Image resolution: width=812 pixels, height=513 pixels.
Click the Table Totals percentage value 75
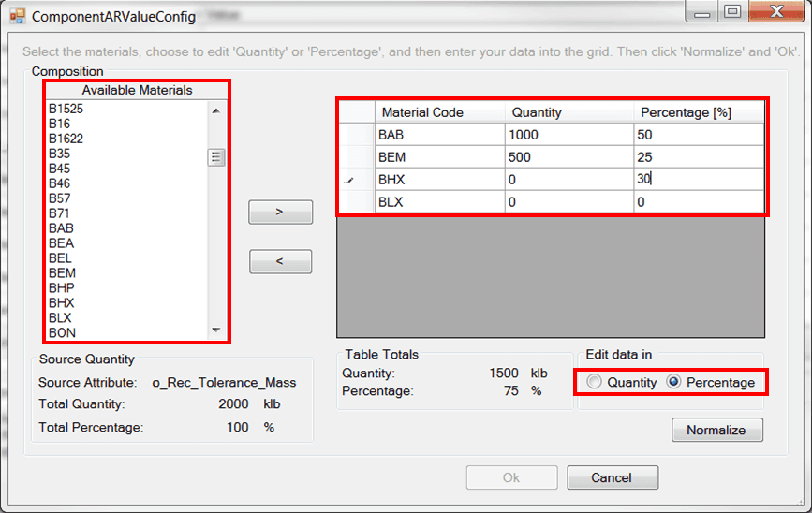[x=511, y=390]
